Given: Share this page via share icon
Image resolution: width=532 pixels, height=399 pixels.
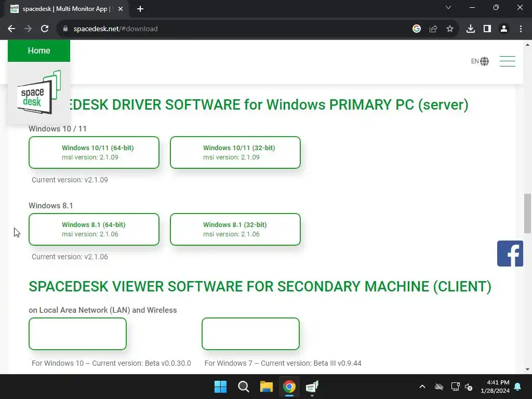Looking at the screenshot, I should (x=433, y=29).
